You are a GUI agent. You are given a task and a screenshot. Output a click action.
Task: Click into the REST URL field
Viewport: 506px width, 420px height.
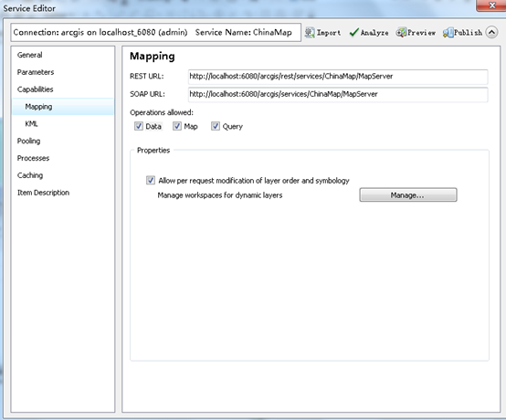(338, 77)
